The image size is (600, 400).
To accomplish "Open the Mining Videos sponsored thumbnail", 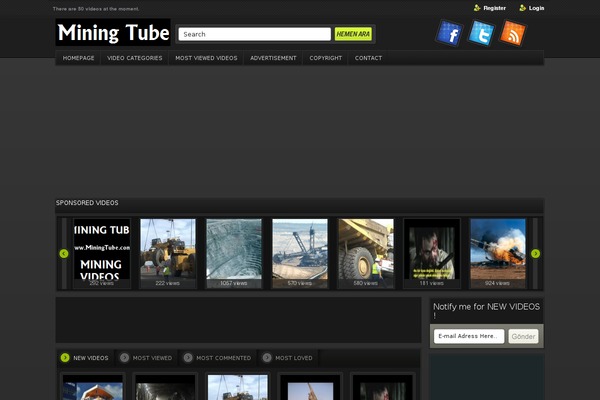I will pyautogui.click(x=102, y=253).
